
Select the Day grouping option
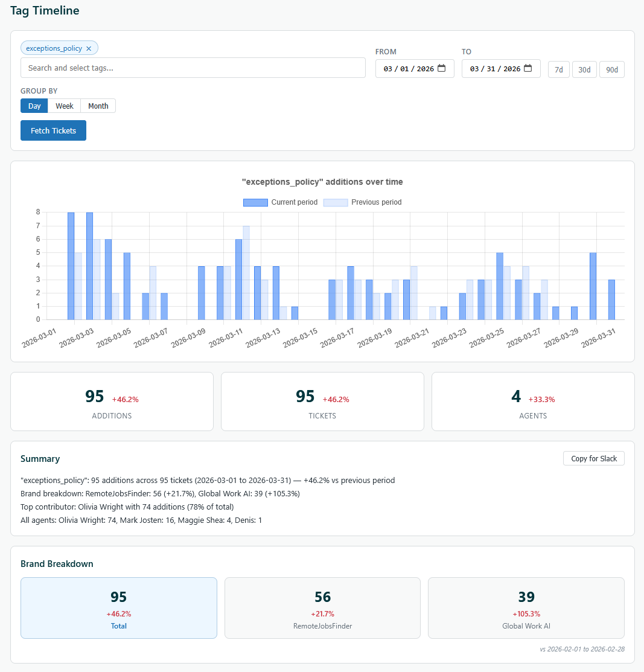[x=34, y=106]
